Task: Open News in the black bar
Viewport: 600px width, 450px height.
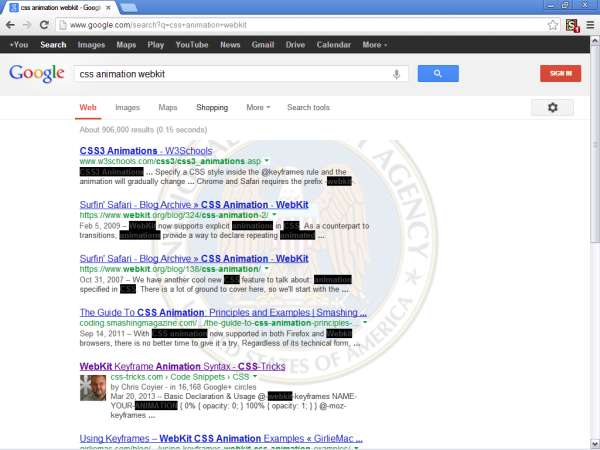Action: click(x=230, y=45)
